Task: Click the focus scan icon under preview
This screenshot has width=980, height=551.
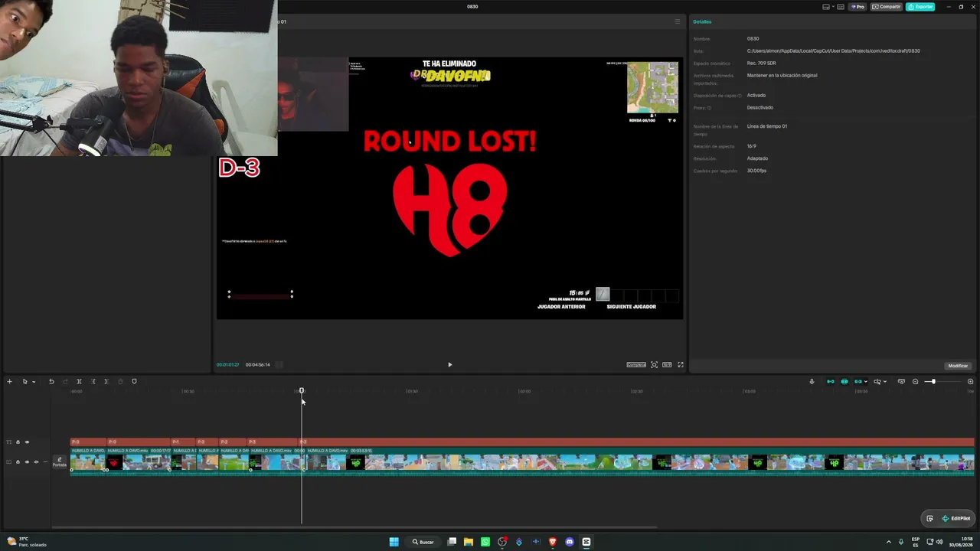Action: coord(654,364)
